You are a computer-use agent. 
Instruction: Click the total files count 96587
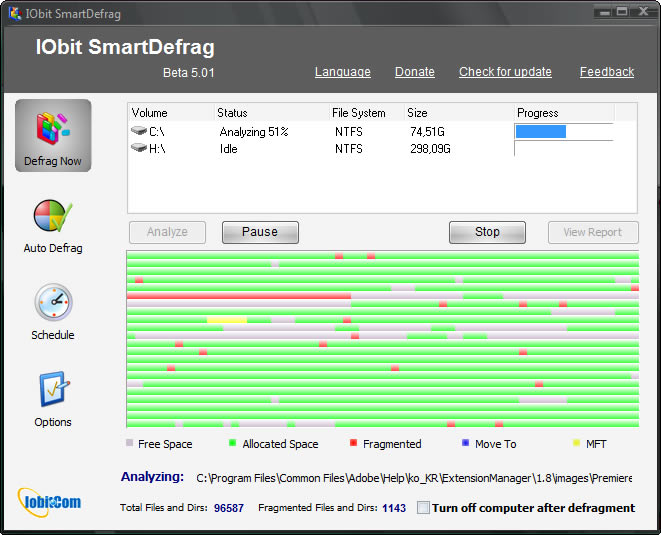[228, 508]
